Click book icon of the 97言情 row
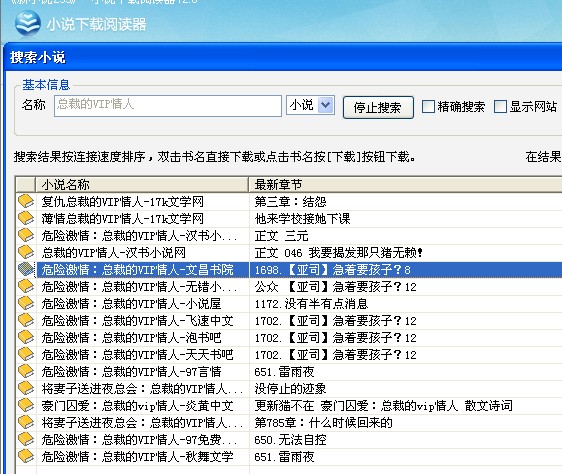The width and height of the screenshot is (562, 474). click(x=26, y=371)
